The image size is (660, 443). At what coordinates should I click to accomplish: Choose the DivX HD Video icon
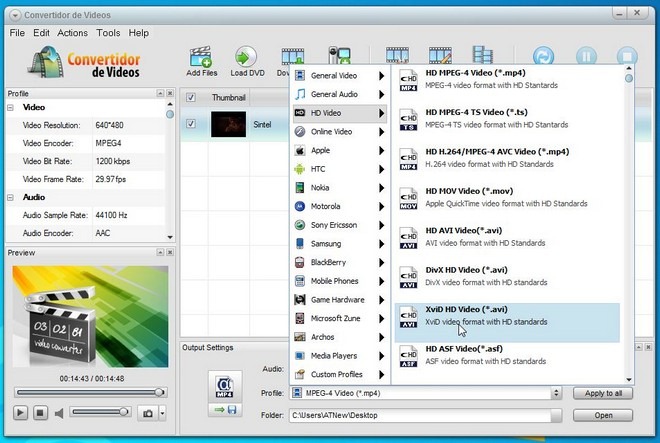(408, 277)
